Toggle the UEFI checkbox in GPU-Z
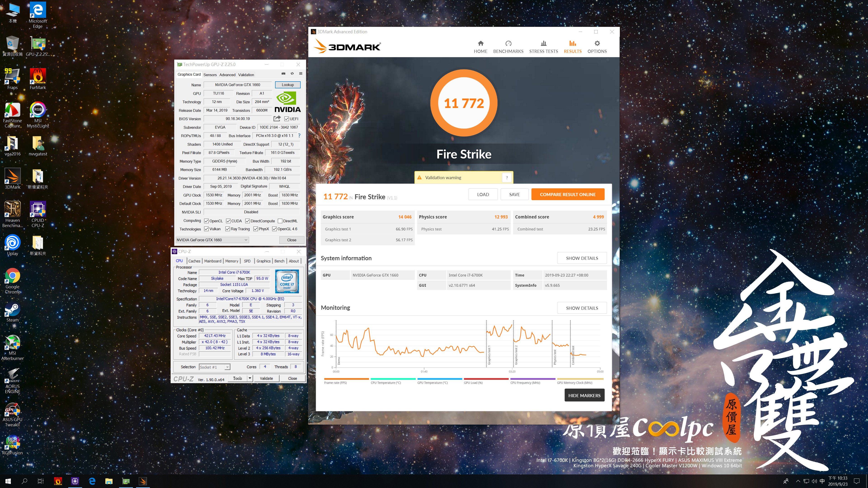Screen dimensions: 868x488 pyautogui.click(x=286, y=119)
